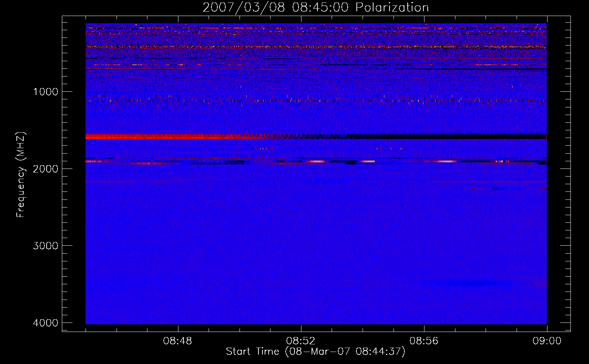Screen dimensions: 589x364
Task: Click the 'Start Time (08-Mar-07 08:44:37)' label
Action: 316,352
